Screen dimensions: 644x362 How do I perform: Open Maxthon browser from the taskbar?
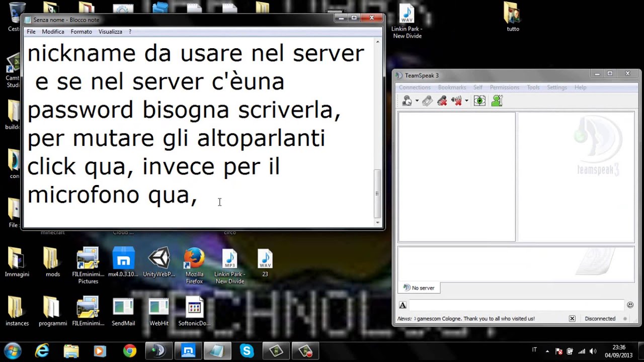click(x=188, y=350)
